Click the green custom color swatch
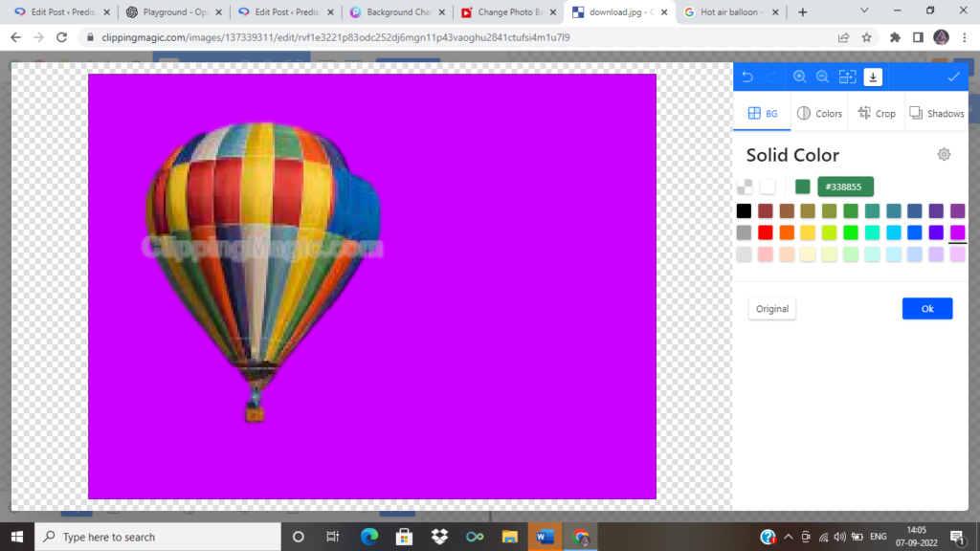Viewport: 980px width, 551px height. point(803,187)
